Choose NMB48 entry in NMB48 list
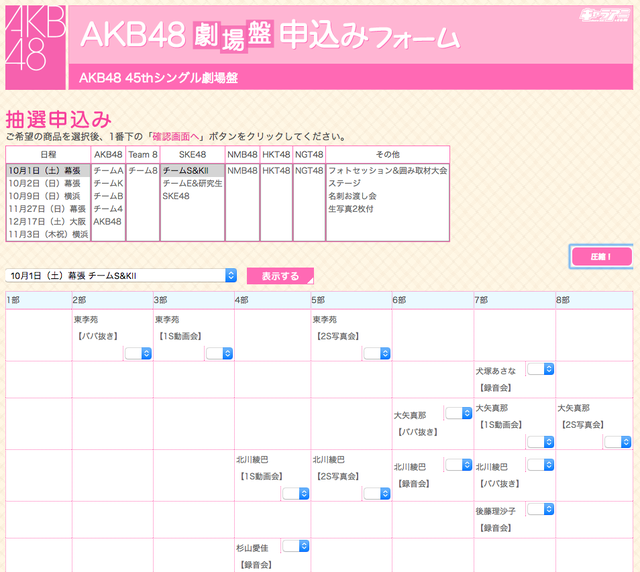This screenshot has height=572, width=640. point(242,170)
